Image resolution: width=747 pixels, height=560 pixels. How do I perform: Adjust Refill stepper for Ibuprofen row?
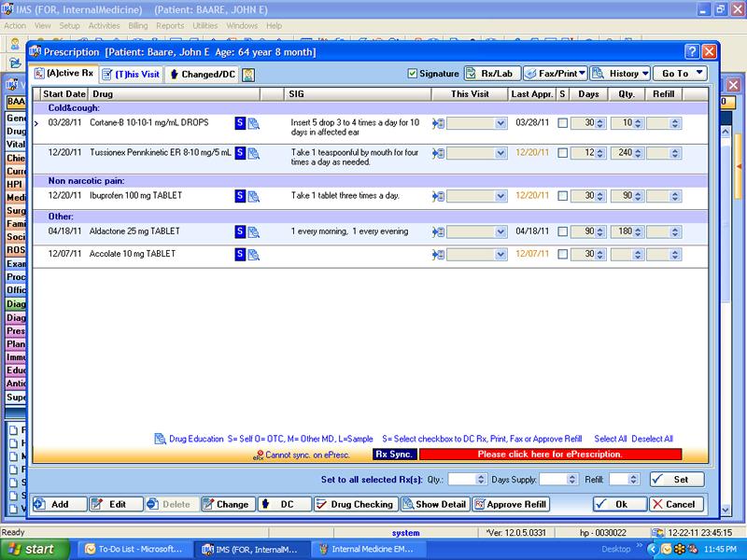(x=674, y=196)
